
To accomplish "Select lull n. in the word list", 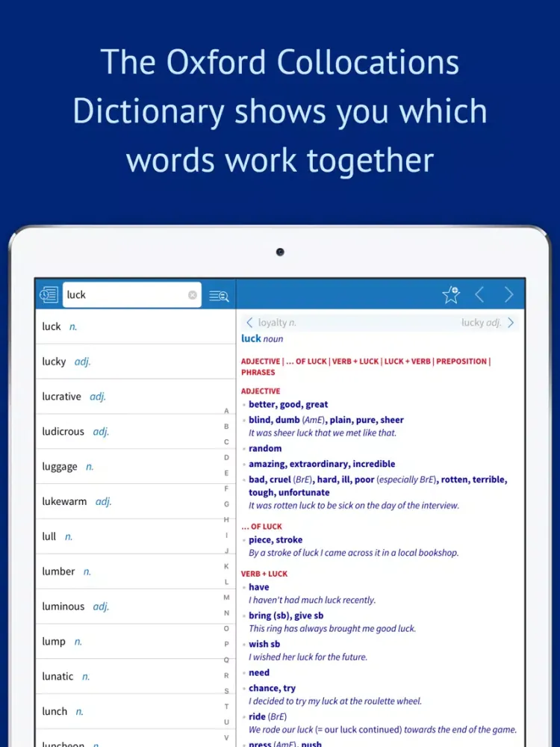I will point(135,536).
